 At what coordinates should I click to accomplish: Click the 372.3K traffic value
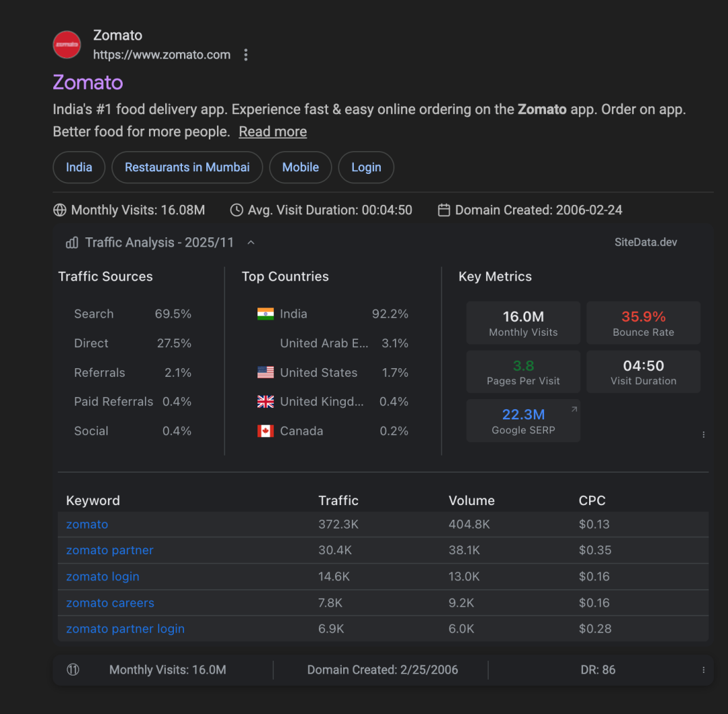tap(338, 524)
